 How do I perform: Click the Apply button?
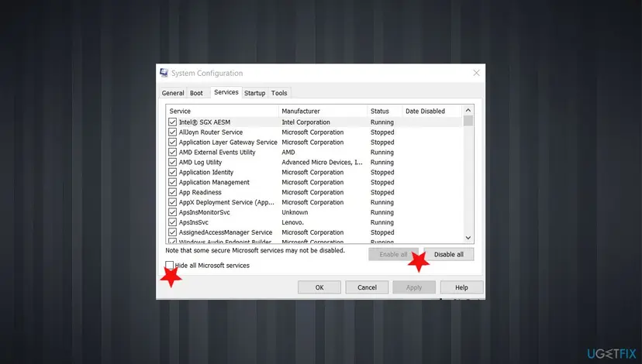[x=414, y=287]
